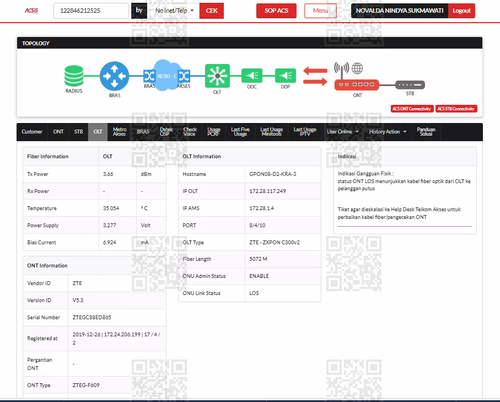Expand the User Online dropdown menu
Image resolution: width=500 pixels, height=402 pixels.
click(x=343, y=132)
